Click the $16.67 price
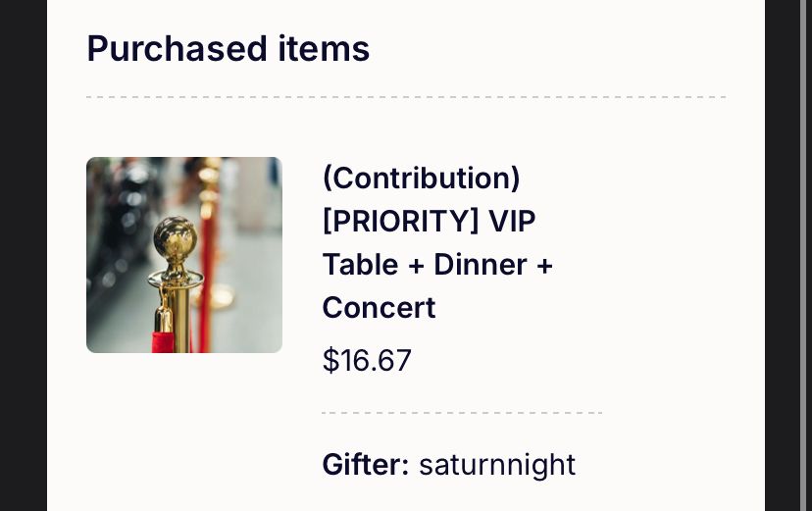812x511 pixels. 367,360
